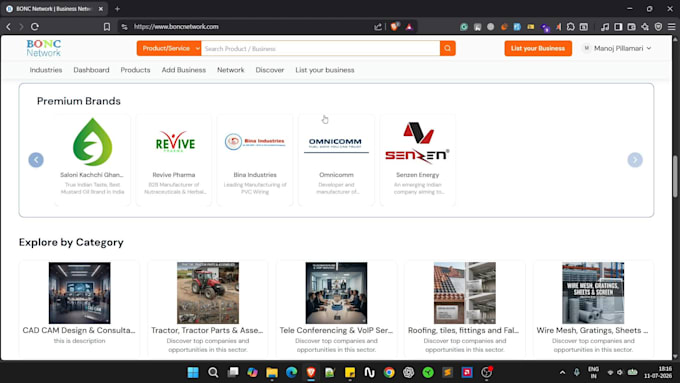This screenshot has height=383, width=680.
Task: Open Discover menu item
Action: [270, 70]
